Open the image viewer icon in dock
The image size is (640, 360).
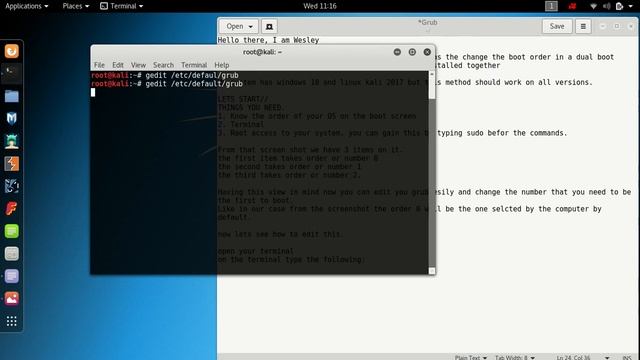pyautogui.click(x=11, y=299)
